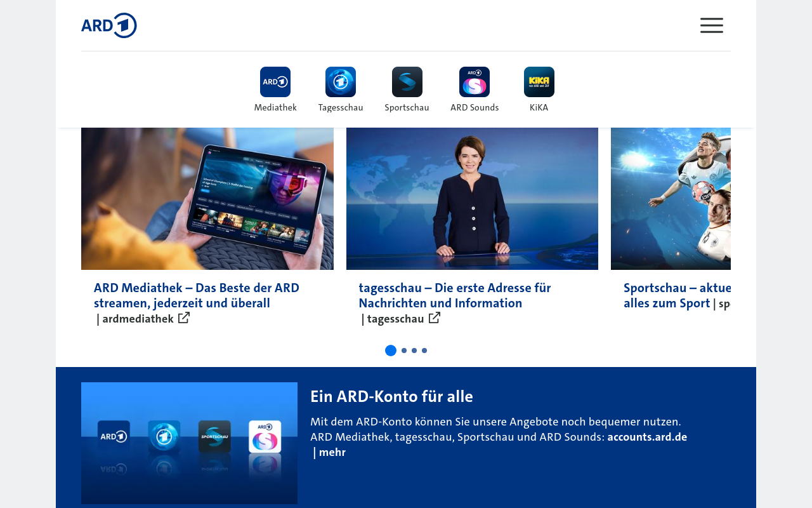Open the Tagesschau app icon

point(341,82)
